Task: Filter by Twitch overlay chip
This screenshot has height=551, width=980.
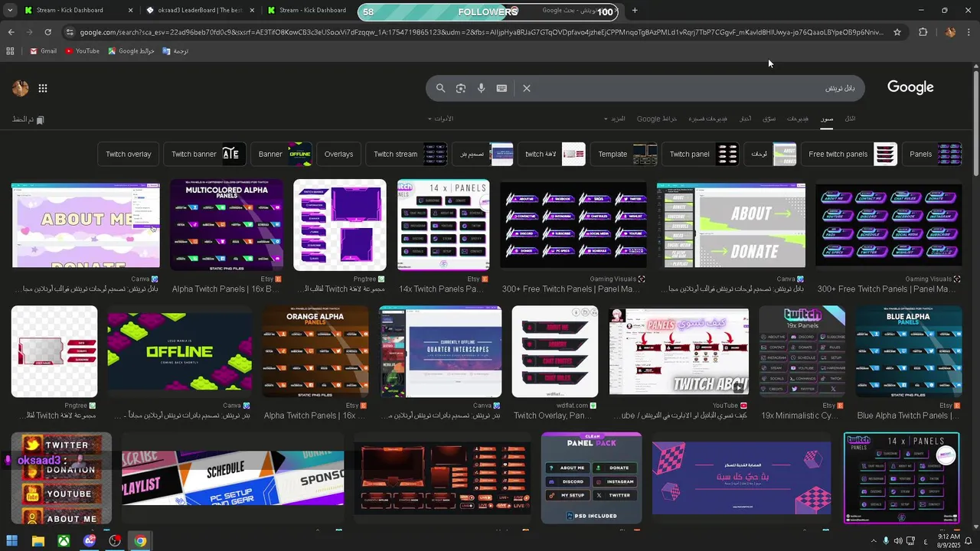Action: [x=129, y=154]
